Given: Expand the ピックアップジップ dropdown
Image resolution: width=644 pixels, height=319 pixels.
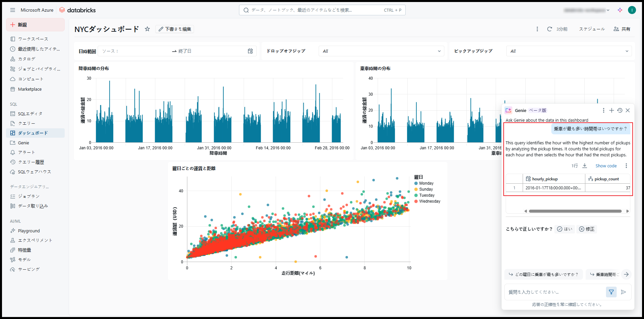Looking at the screenshot, I should 569,51.
